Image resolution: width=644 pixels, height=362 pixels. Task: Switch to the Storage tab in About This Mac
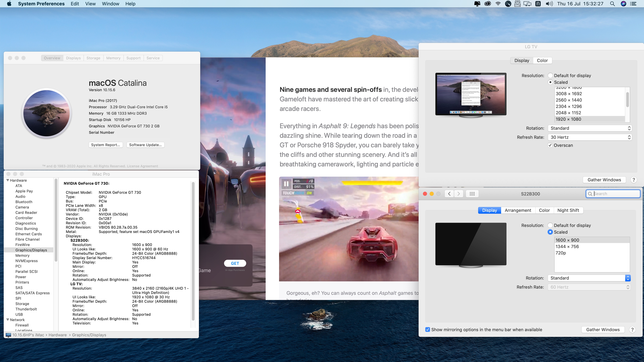coord(93,58)
